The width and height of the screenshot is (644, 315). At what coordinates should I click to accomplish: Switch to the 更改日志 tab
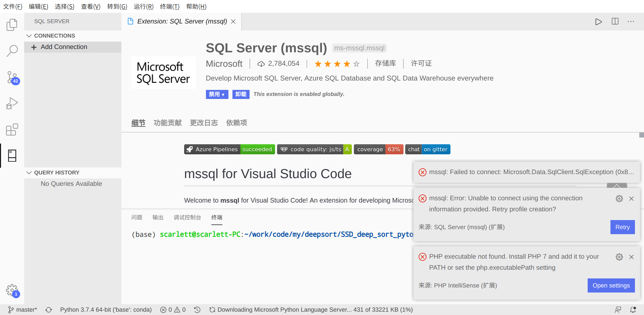[204, 123]
